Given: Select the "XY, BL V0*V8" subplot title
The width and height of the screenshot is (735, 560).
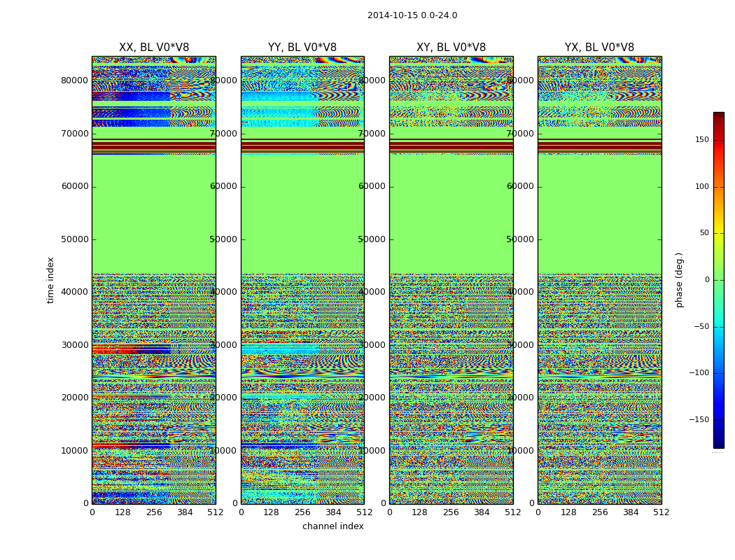Looking at the screenshot, I should [451, 48].
